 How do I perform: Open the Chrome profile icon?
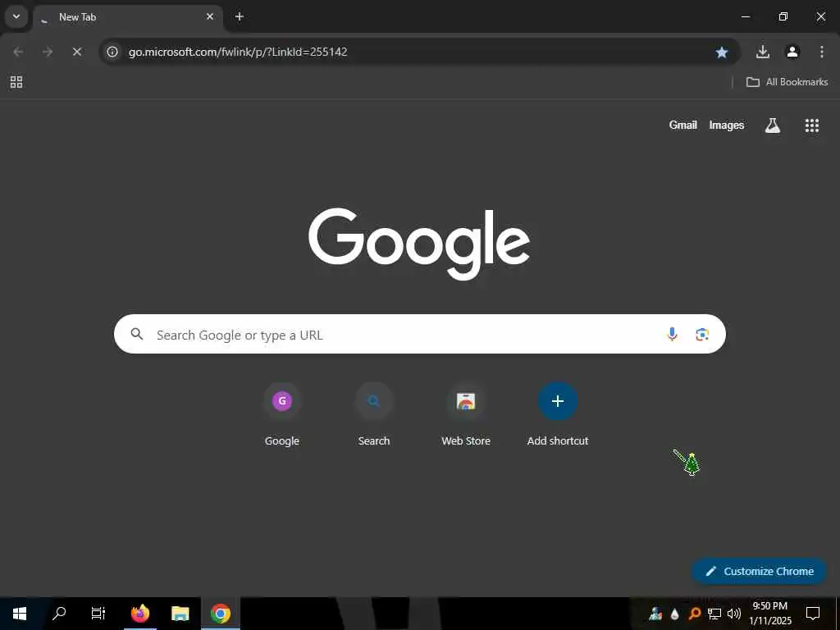point(792,52)
